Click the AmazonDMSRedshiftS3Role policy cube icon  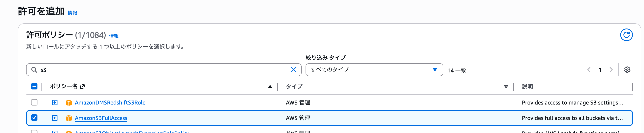tap(69, 103)
